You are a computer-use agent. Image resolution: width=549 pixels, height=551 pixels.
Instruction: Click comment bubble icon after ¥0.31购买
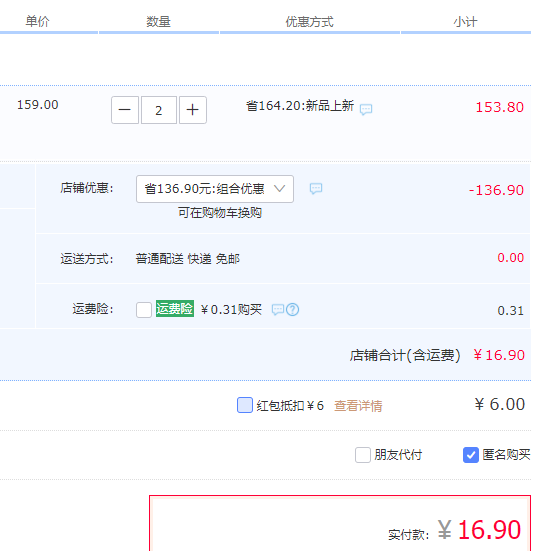278,310
